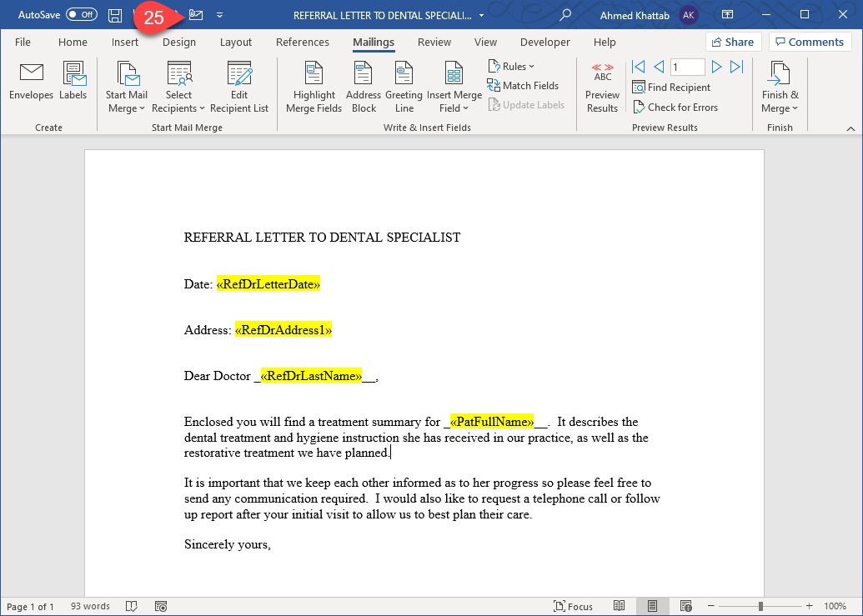Click the RefDrAddress1 merge field
Image resolution: width=863 pixels, height=616 pixels.
point(283,330)
